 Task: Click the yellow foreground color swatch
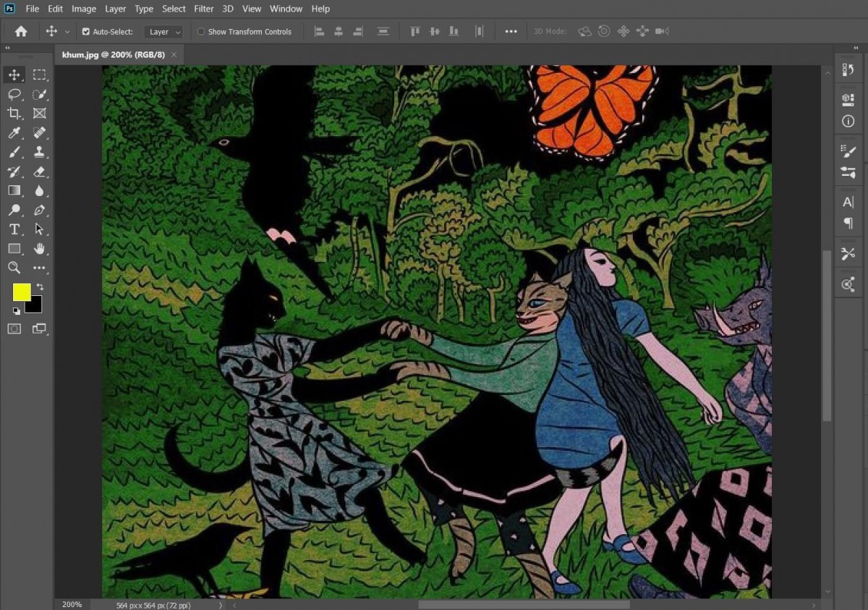point(22,292)
